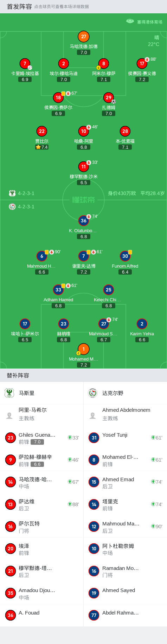Screen dimensions: 167x644
Task: Select player 33 Adham Hamed icon
Action: coord(58,290)
